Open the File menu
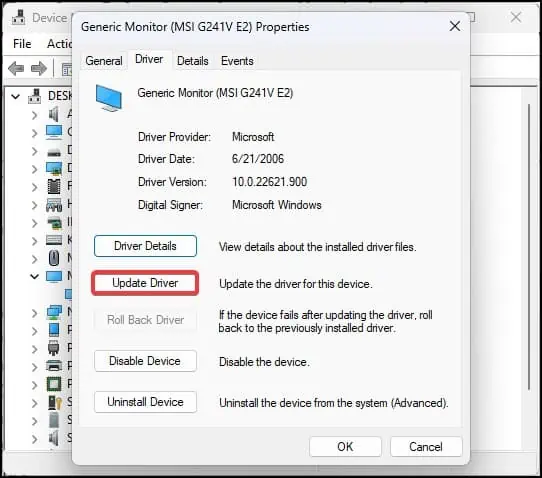The width and height of the screenshot is (542, 478). 22,44
